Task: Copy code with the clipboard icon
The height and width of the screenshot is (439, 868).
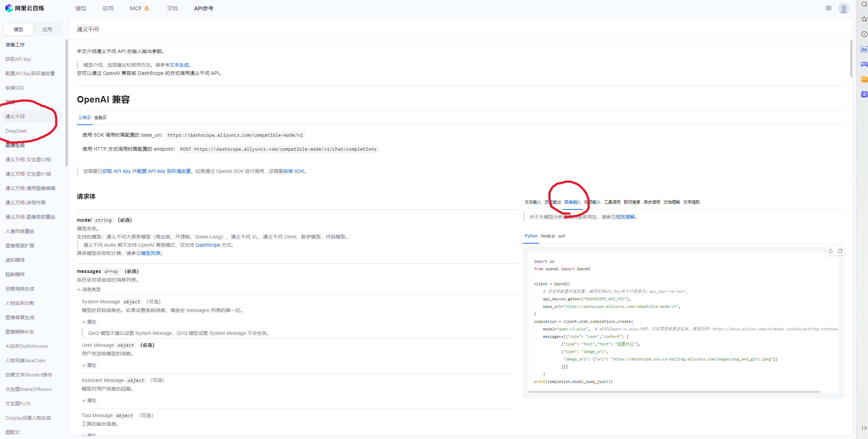Action: coord(840,251)
